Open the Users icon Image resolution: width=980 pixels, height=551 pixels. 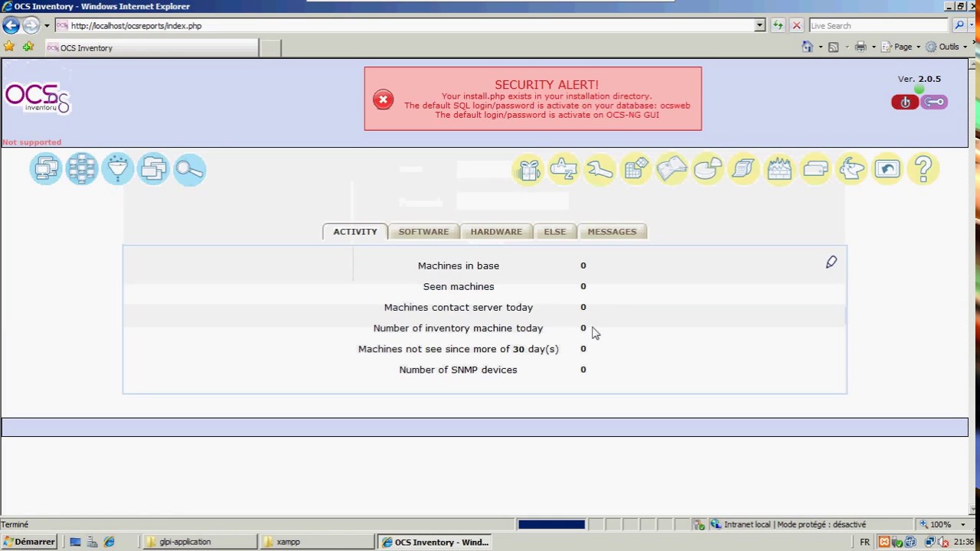tap(851, 169)
